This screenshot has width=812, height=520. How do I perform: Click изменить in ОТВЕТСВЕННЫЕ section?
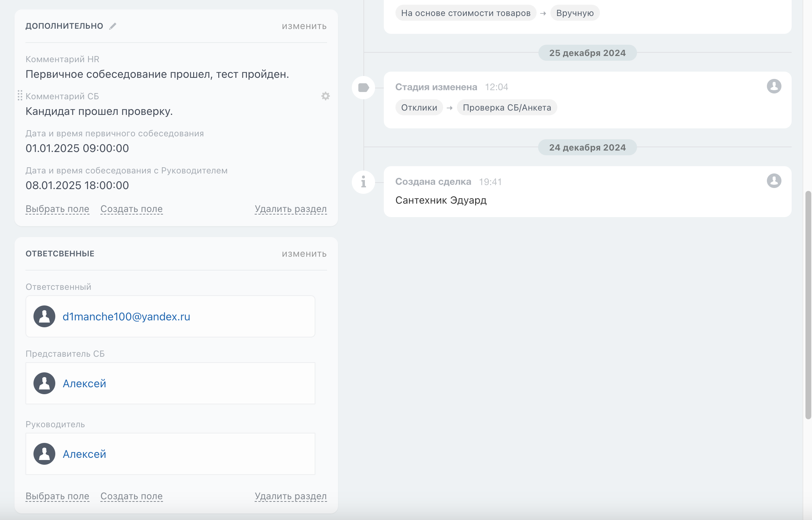coord(304,254)
